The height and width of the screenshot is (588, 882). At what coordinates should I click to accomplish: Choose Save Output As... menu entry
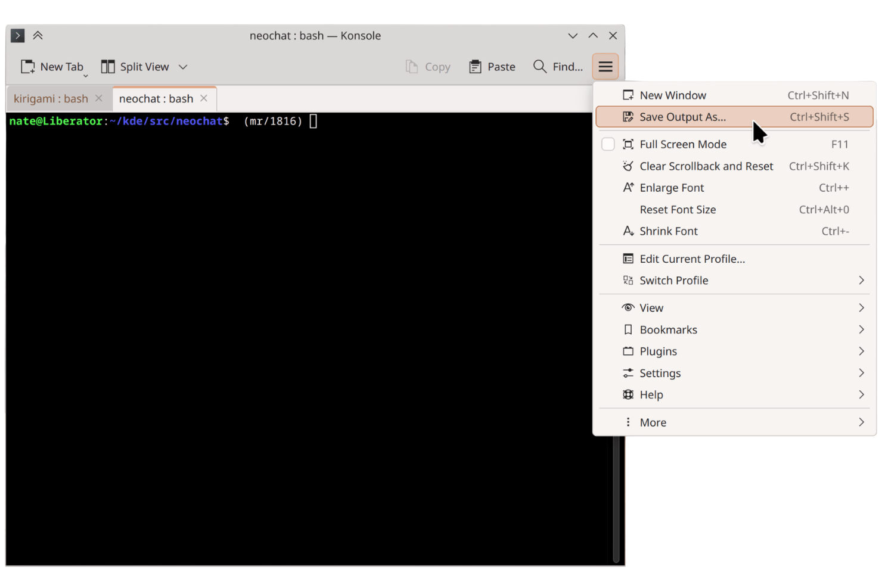coord(734,117)
